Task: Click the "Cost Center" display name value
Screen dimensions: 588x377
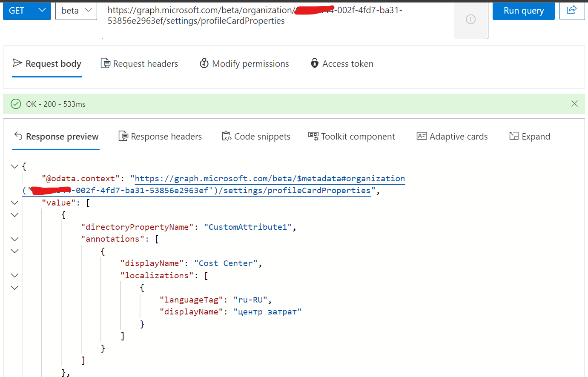Action: tap(226, 263)
